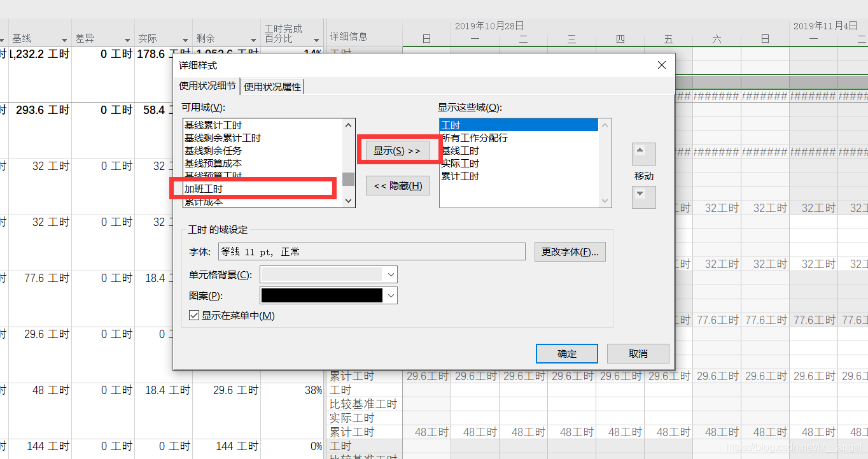868x459 pixels.
Task: Click available fields list scroll-up arrow
Action: coord(348,125)
